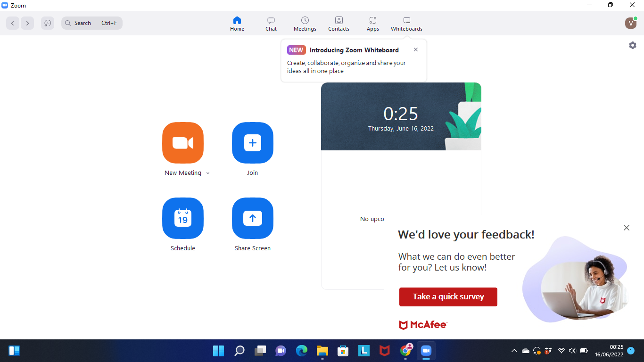
Task: Open the Wi-Fi network tray icon
Action: click(561, 351)
